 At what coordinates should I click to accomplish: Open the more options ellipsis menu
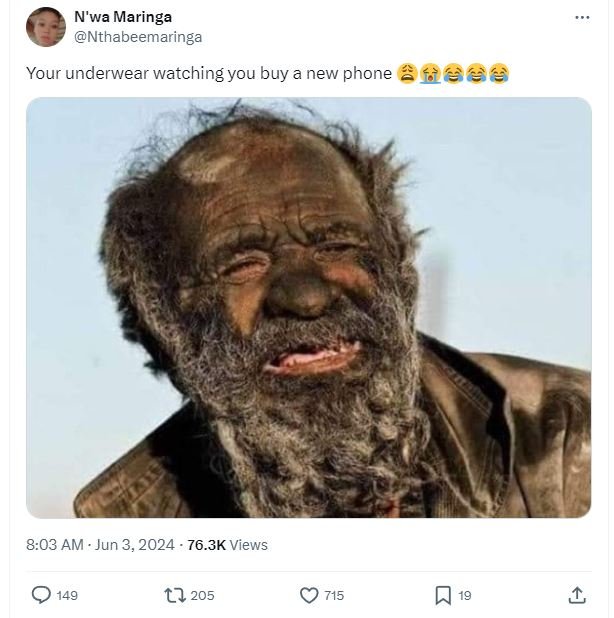coord(582,18)
